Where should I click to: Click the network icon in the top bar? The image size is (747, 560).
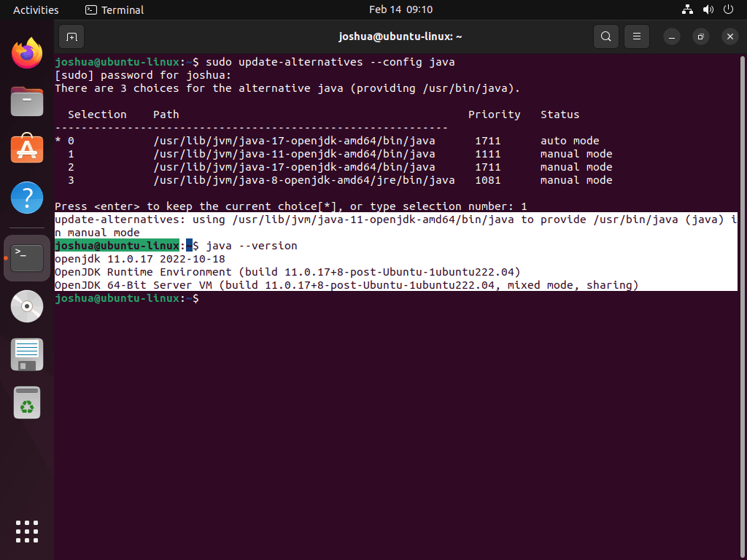tap(686, 9)
